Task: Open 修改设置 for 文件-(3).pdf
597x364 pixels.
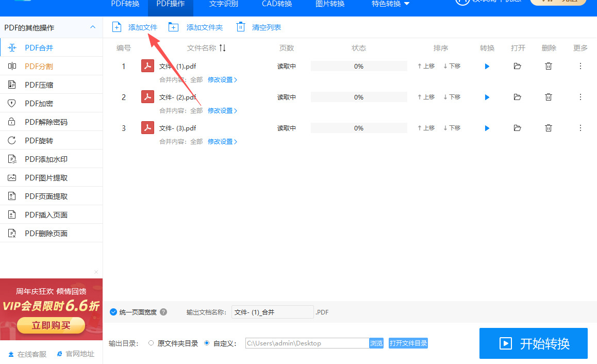Action: pos(222,141)
